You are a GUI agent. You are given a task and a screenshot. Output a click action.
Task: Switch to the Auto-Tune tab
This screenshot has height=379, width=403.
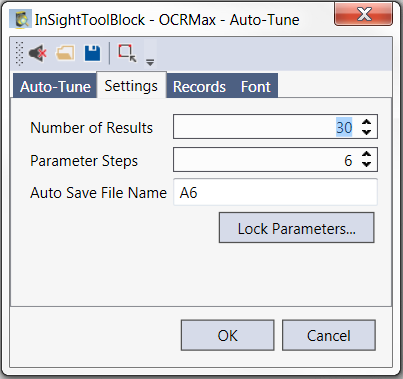coord(55,86)
